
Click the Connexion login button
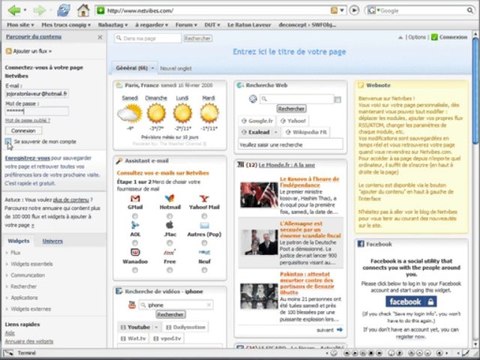(x=23, y=131)
